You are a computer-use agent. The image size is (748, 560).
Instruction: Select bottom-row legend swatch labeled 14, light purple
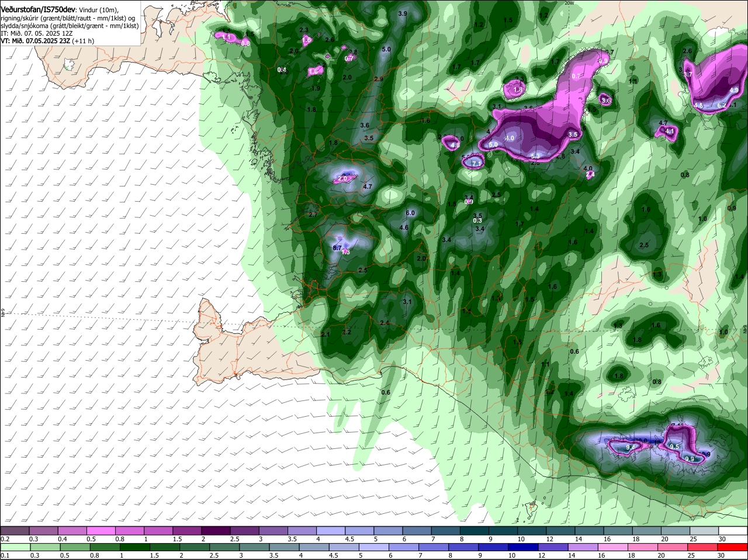(x=583, y=547)
